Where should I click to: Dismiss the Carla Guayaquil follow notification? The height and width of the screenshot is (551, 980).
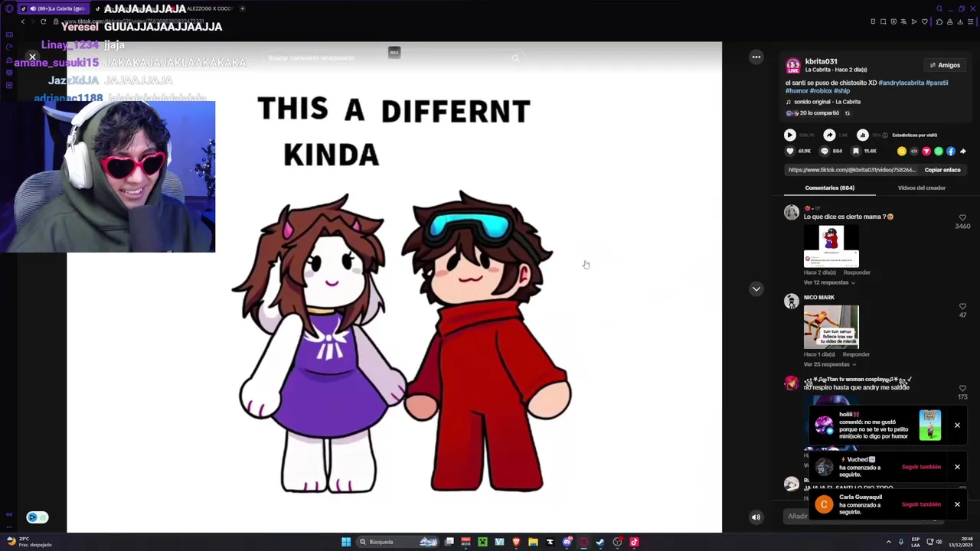point(957,504)
